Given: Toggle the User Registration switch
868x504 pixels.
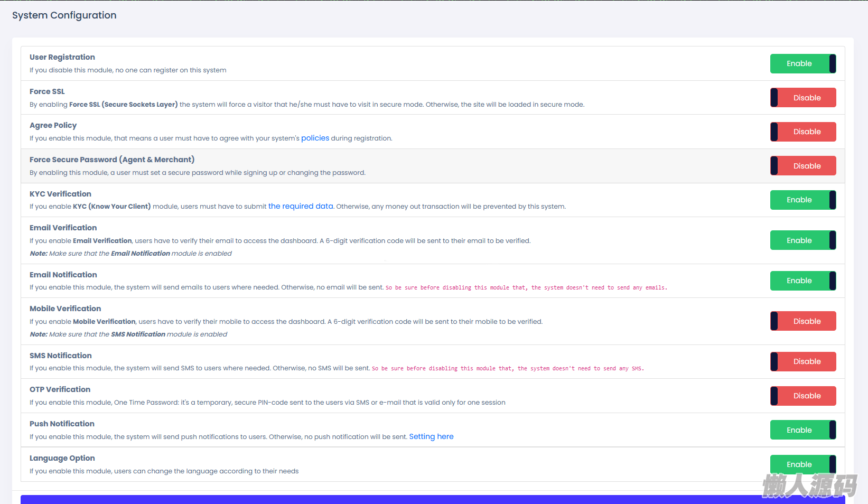Looking at the screenshot, I should (803, 63).
